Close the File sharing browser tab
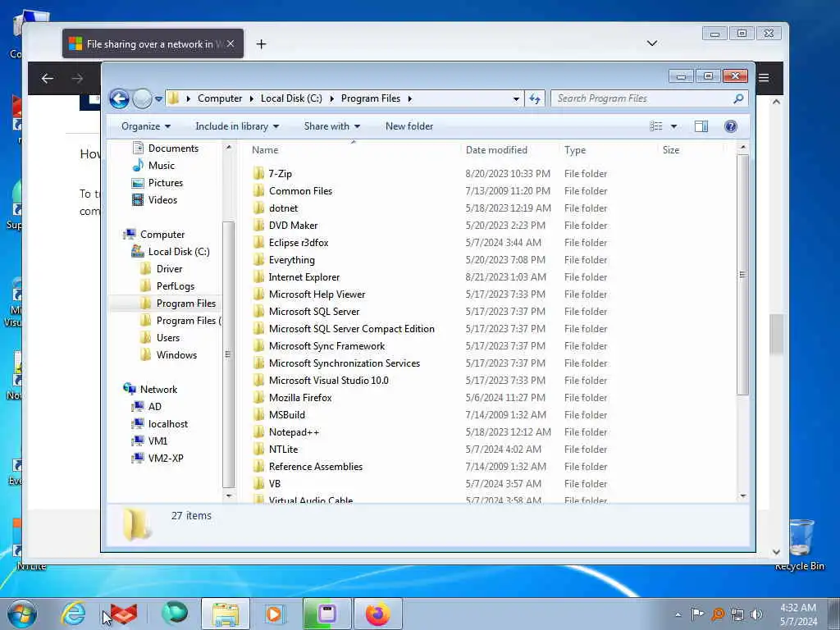This screenshot has width=840, height=630. [231, 44]
